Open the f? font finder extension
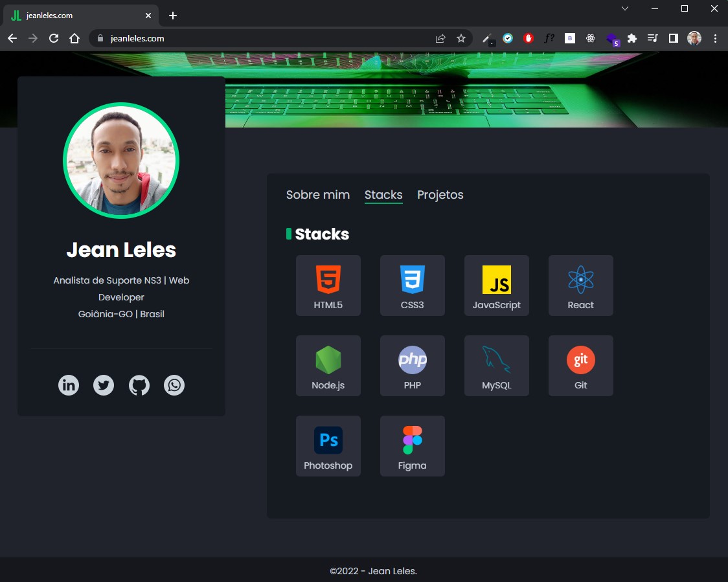728x582 pixels. (x=549, y=38)
